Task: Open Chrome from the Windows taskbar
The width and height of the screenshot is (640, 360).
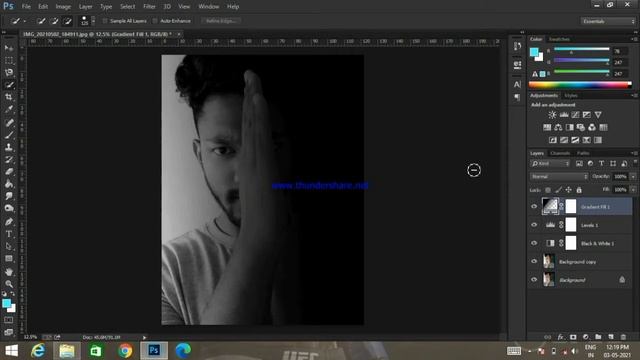Action: click(x=125, y=351)
